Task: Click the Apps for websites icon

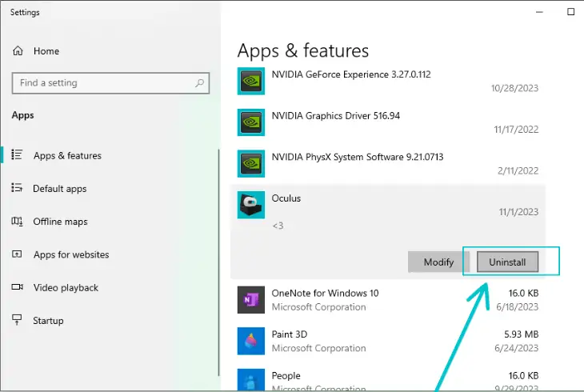Action: point(17,254)
